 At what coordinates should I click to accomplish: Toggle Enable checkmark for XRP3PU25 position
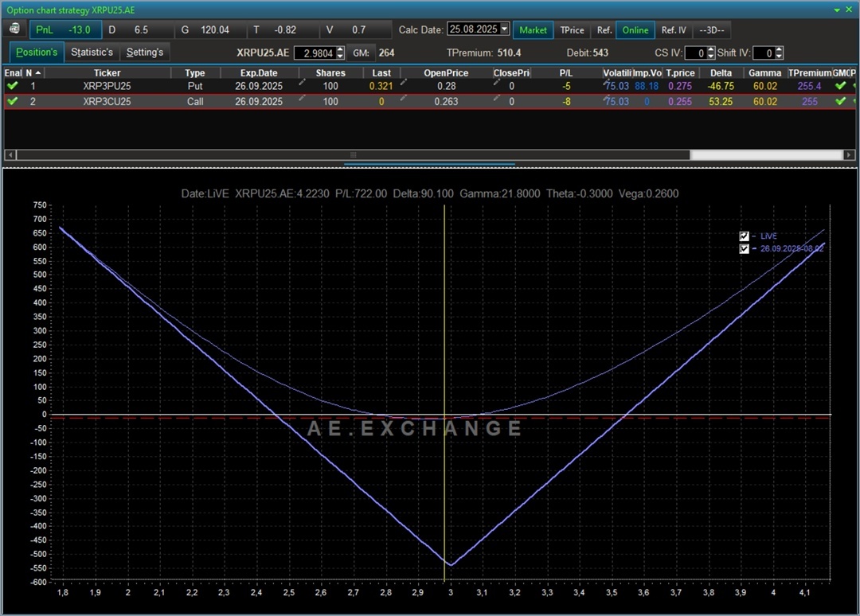click(12, 86)
